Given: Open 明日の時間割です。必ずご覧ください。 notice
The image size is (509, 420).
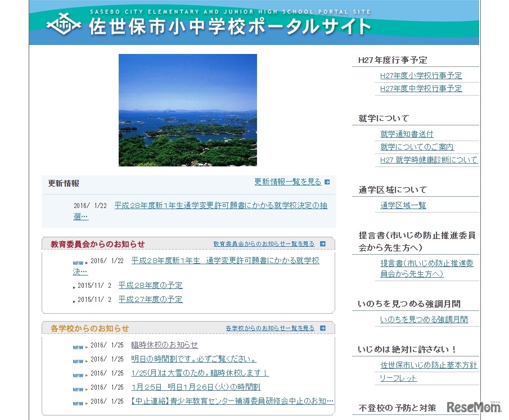Looking at the screenshot, I should (x=193, y=359).
